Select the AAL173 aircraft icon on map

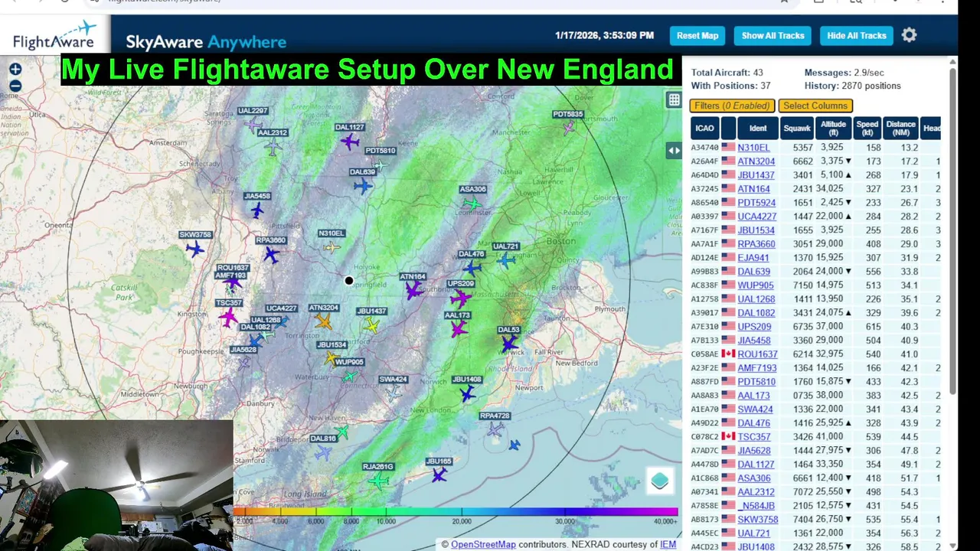coord(458,330)
